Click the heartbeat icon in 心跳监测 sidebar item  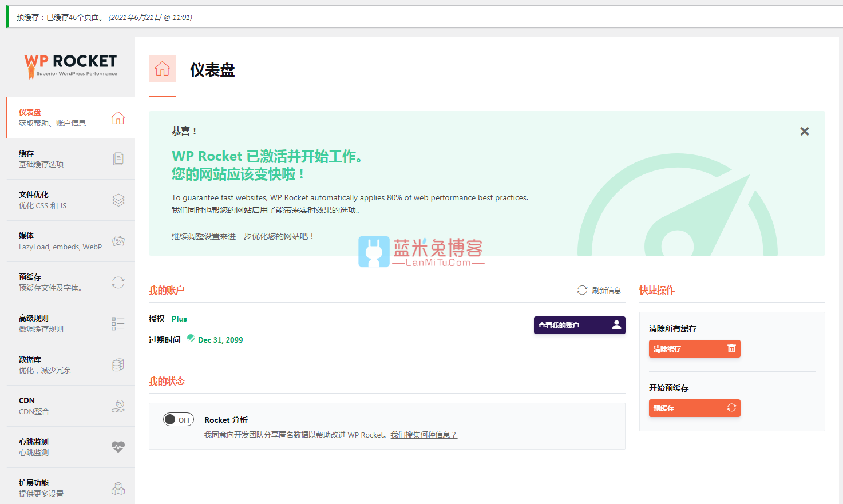tap(118, 447)
